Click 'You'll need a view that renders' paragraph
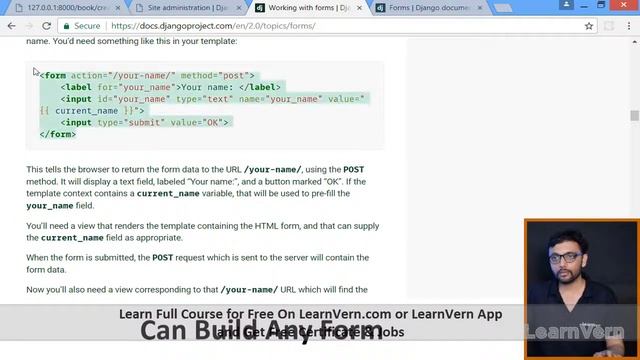Image resolution: width=640 pixels, height=360 pixels. (203, 232)
